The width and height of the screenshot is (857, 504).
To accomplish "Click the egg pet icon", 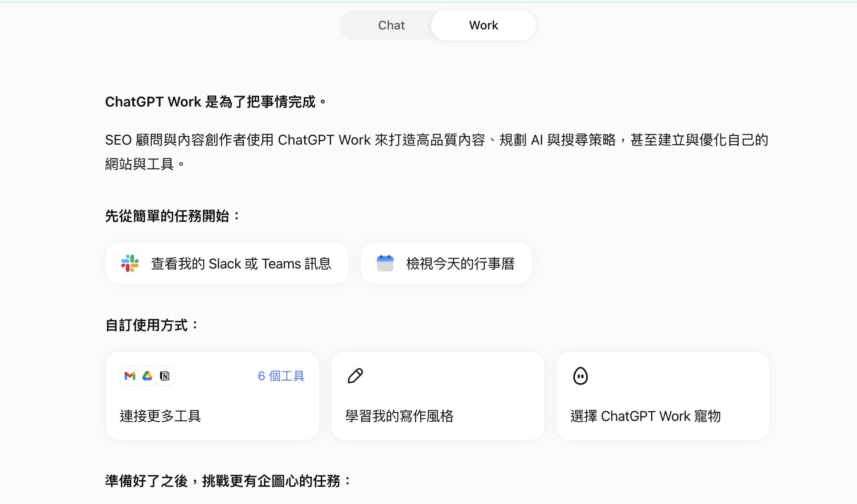I will [x=581, y=376].
